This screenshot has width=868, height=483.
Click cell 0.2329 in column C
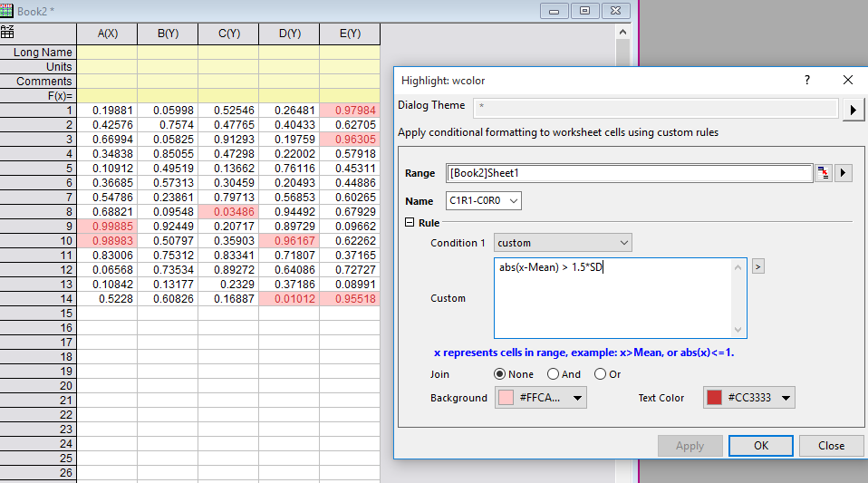[228, 285]
